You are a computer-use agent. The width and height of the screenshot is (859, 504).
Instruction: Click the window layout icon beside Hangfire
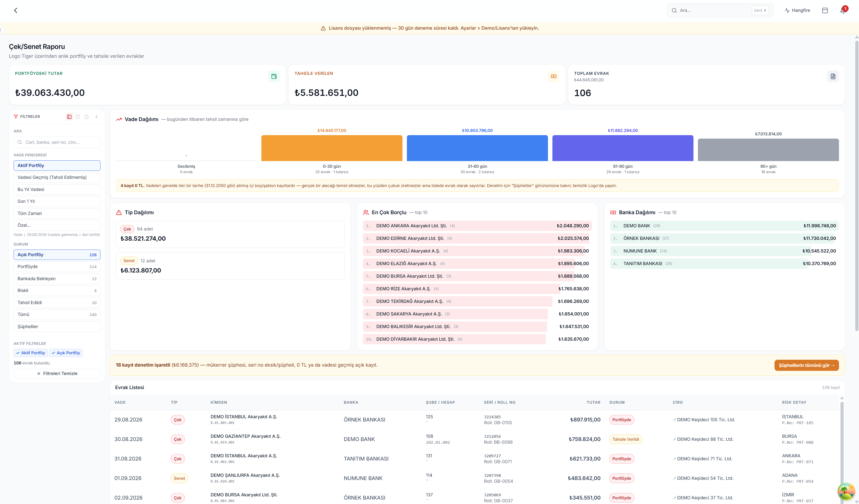[x=825, y=10]
